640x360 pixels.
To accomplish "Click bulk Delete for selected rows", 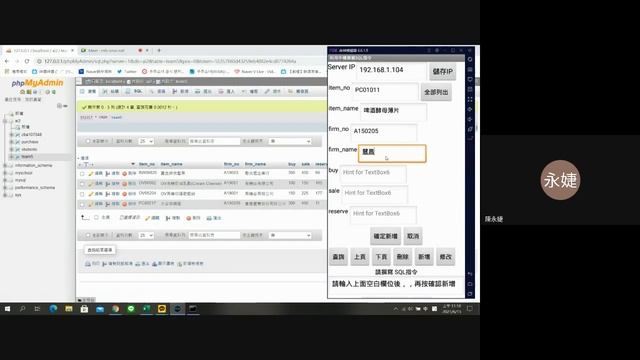I will pyautogui.click(x=193, y=218).
